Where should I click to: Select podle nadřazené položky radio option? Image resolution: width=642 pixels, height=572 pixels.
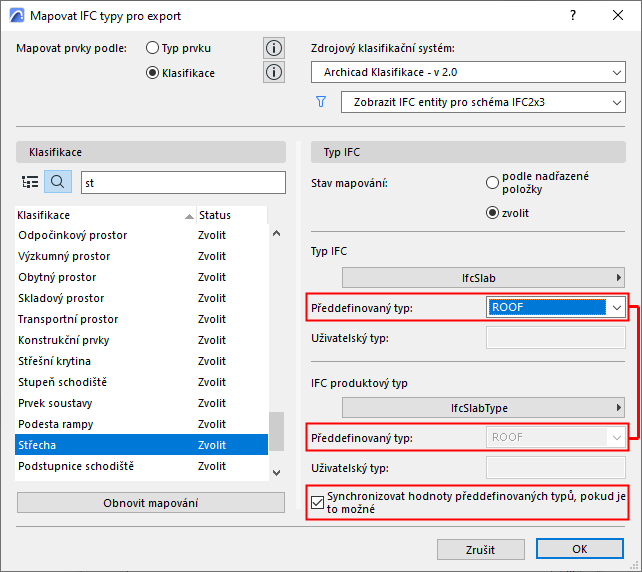[x=491, y=182]
